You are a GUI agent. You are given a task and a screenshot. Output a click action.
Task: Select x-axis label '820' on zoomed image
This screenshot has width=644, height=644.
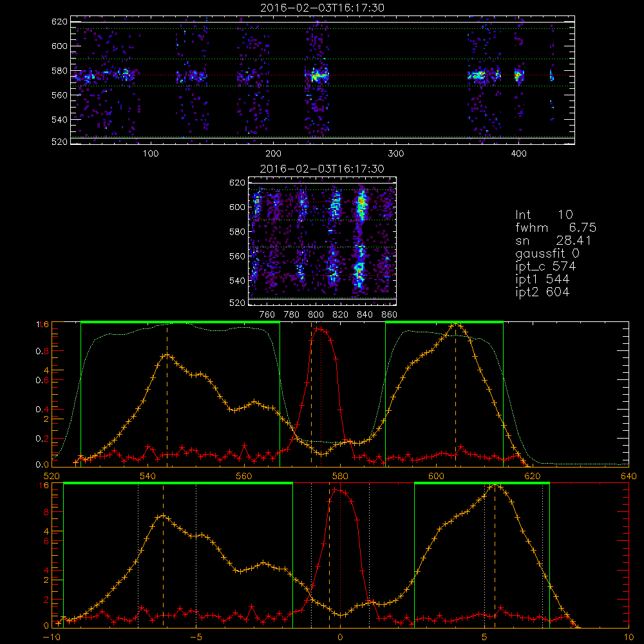click(x=341, y=315)
